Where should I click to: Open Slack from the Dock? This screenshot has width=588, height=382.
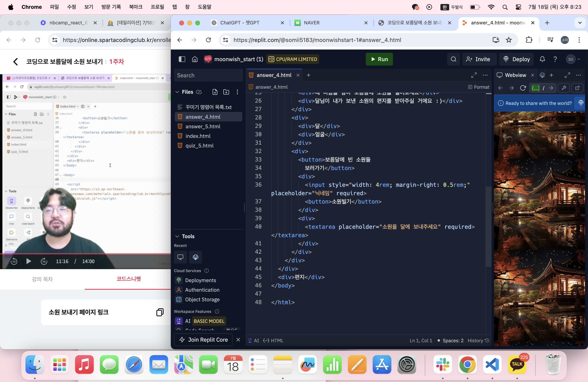[x=442, y=364]
